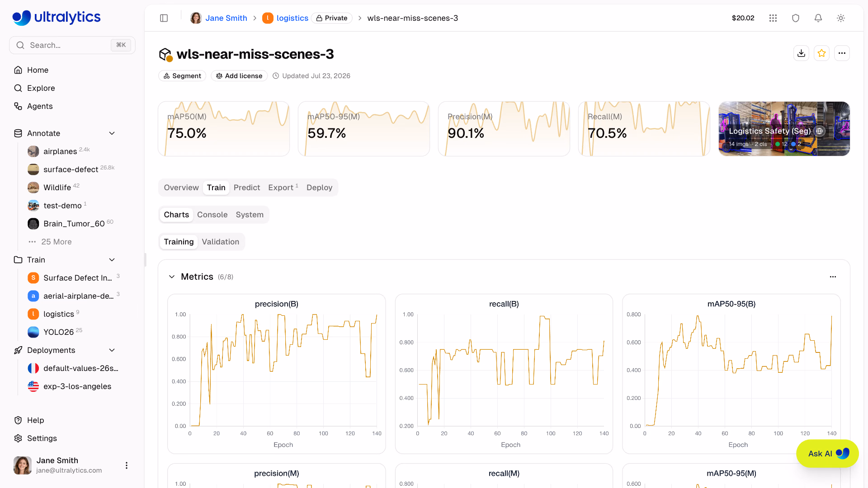Switch to the Overview tab
This screenshot has height=488, width=868.
click(181, 188)
